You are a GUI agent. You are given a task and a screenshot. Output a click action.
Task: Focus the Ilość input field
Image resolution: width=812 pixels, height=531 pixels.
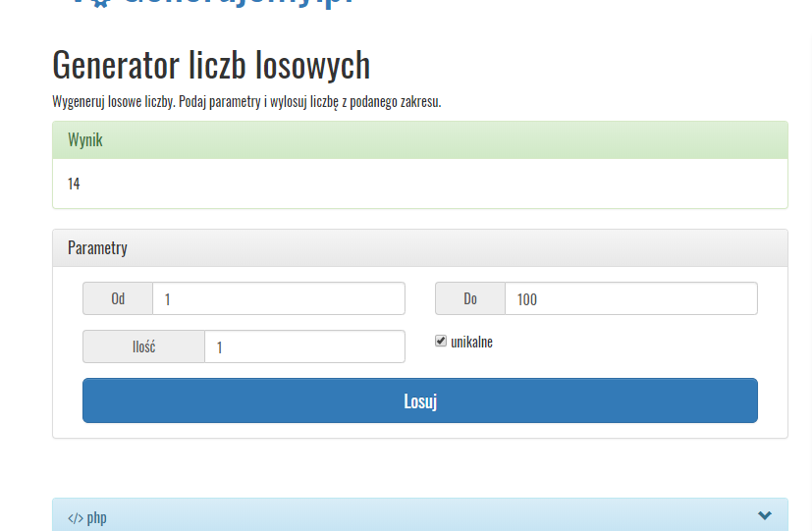[x=304, y=346]
